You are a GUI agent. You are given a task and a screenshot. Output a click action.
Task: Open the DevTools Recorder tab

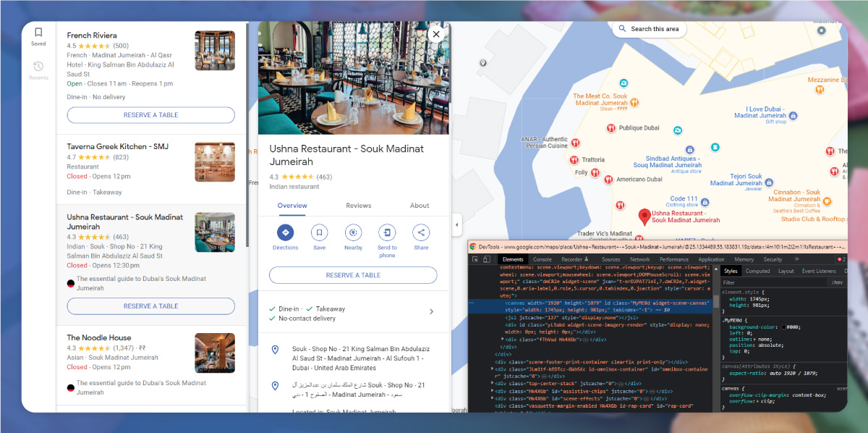(x=574, y=259)
